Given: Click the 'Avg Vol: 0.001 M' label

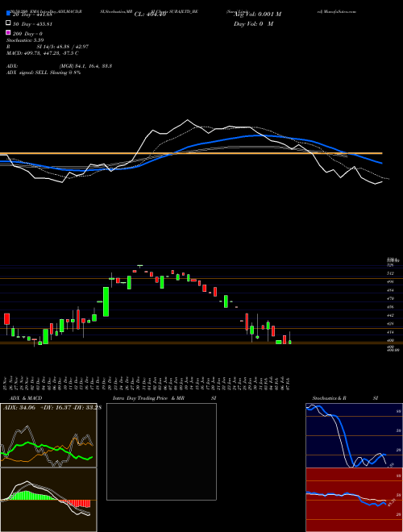Looking at the screenshot, I should click(257, 15).
